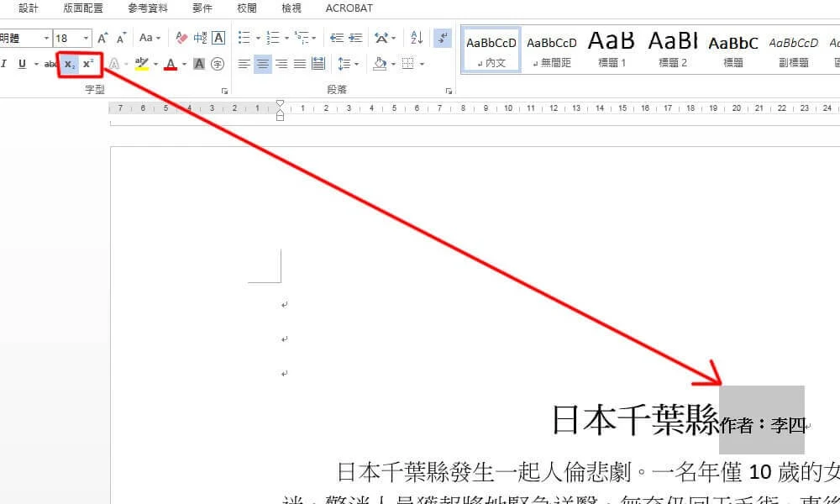Image resolution: width=840 pixels, height=504 pixels.
Task: Open font dialog launcher
Action: pos(224,91)
